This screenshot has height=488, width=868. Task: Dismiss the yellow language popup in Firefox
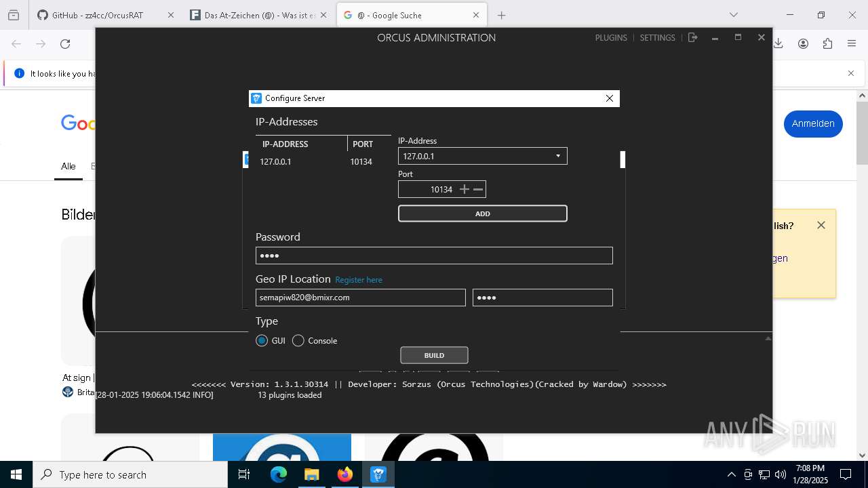[x=821, y=225]
